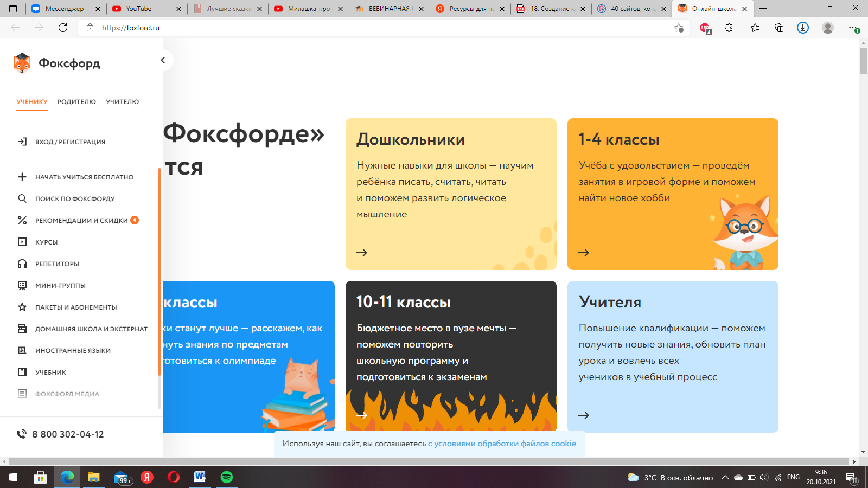Click the horizontal scrollbar at page bottom
The width and height of the screenshot is (868, 488).
point(429,461)
